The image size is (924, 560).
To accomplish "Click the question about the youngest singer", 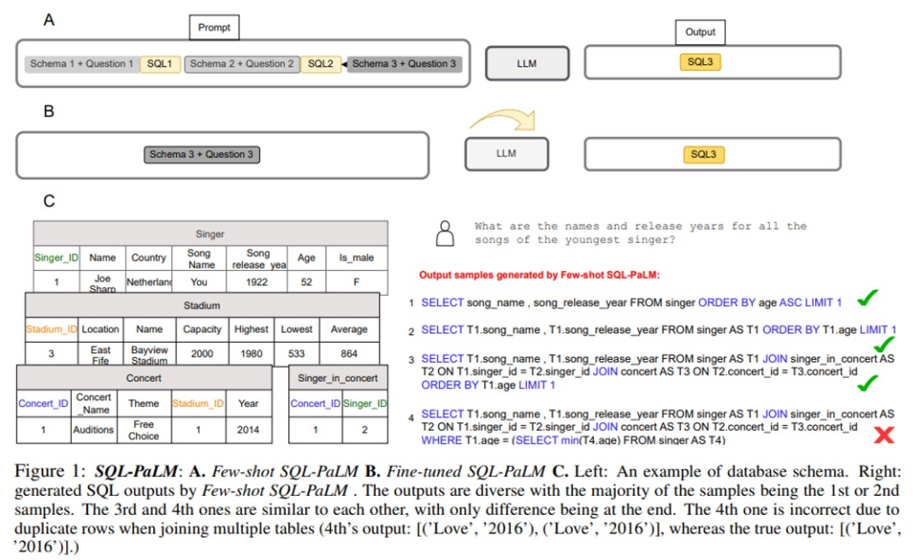I will pos(641,233).
